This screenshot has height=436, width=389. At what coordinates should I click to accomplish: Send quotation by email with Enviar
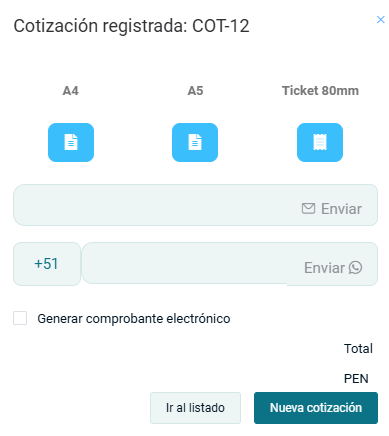(x=332, y=209)
